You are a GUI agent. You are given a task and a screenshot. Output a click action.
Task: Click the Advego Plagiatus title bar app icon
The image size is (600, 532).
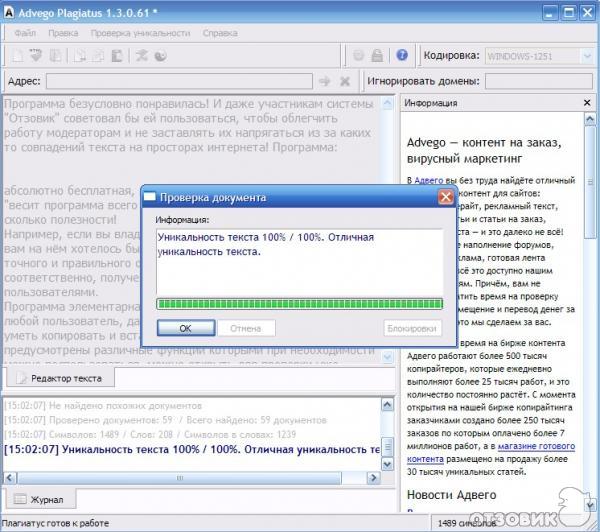click(8, 13)
